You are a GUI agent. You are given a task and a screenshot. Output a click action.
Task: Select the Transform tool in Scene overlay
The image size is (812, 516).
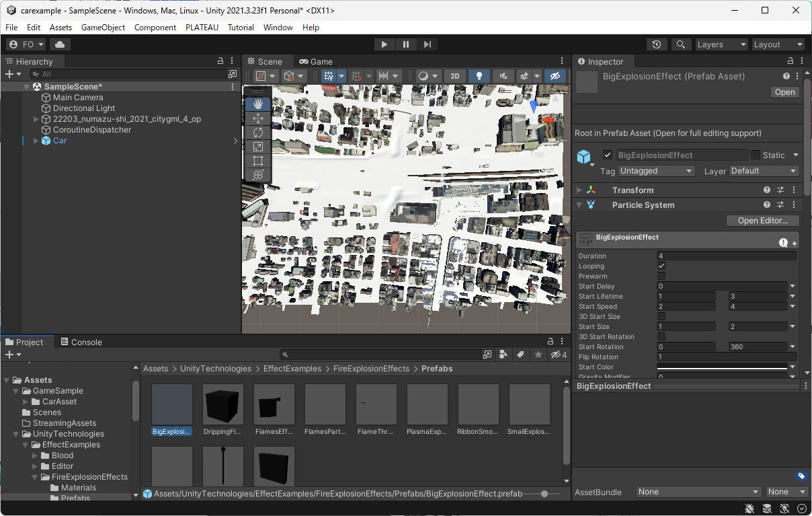click(x=258, y=175)
